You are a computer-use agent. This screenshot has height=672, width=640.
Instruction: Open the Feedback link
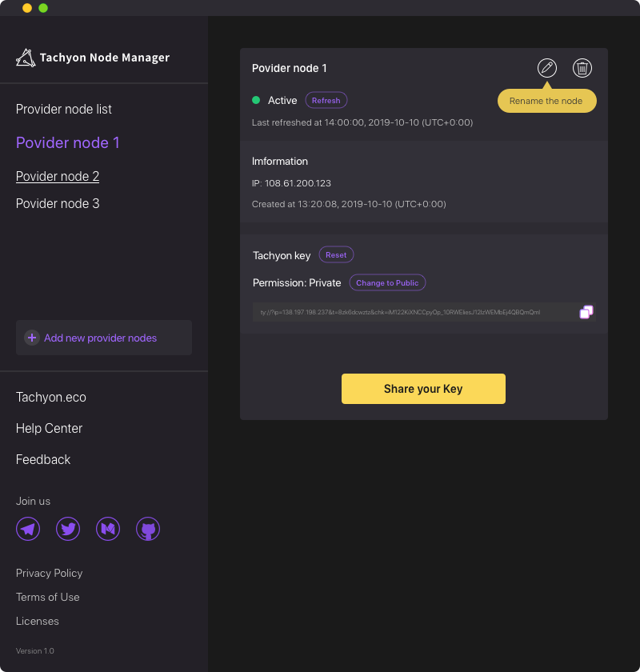[x=43, y=459]
